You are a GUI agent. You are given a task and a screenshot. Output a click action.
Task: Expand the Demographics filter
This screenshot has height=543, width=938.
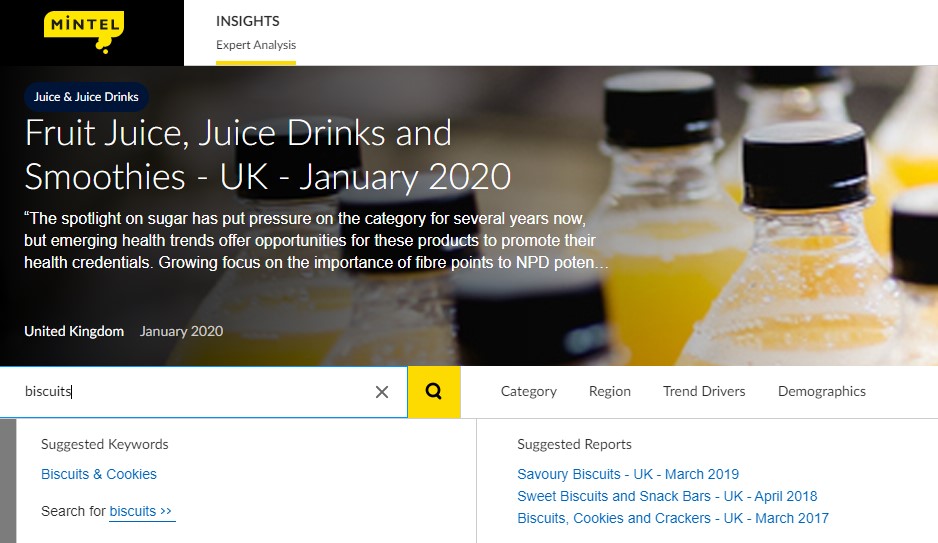pyautogui.click(x=821, y=392)
